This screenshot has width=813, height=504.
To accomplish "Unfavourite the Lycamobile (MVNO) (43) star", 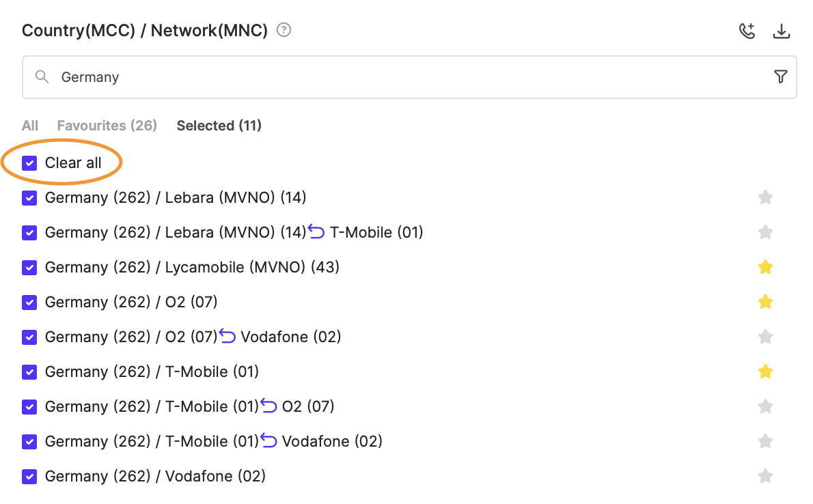I will tap(765, 267).
